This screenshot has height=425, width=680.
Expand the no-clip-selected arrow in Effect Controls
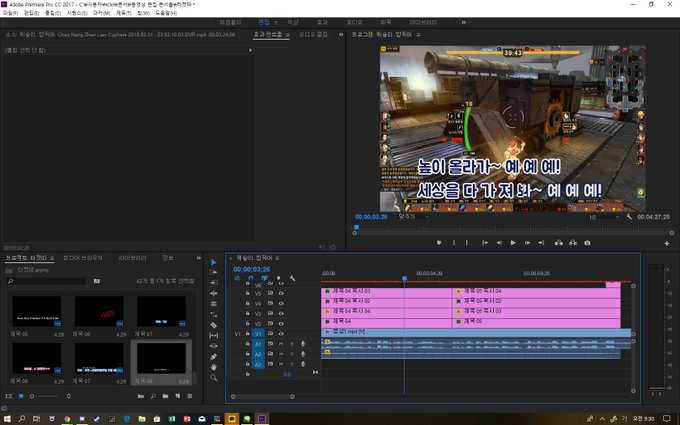250,50
